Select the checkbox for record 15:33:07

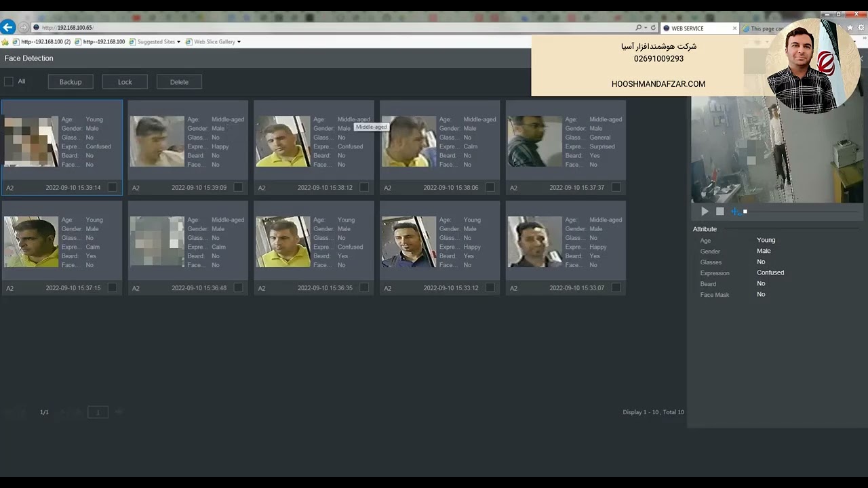click(616, 287)
